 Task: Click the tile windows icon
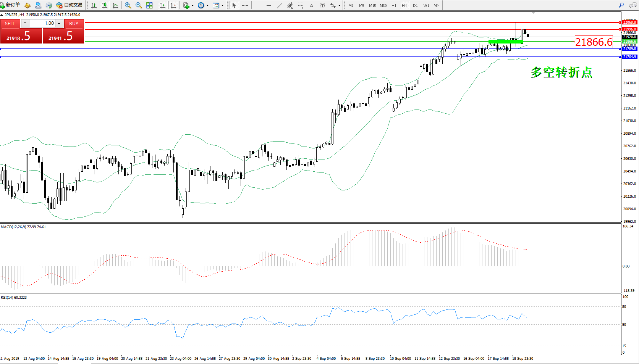tap(149, 5)
